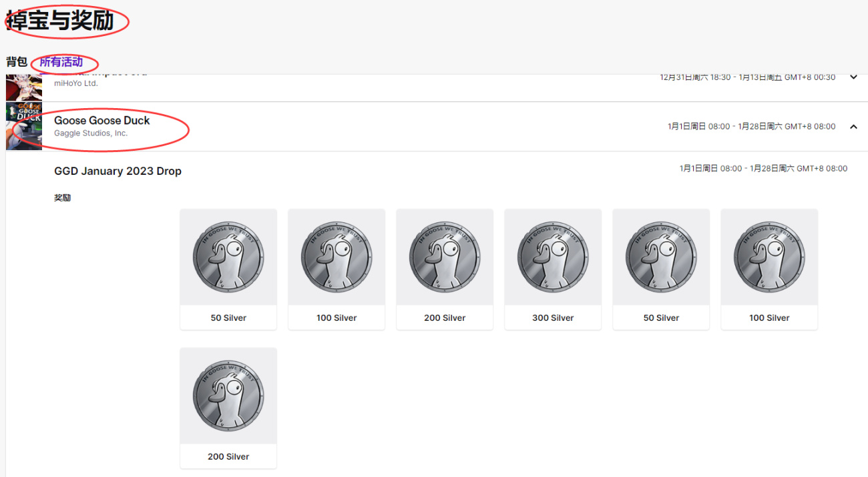Open the Goose Goose Duck game thumbnail
Image resolution: width=868 pixels, height=477 pixels.
point(24,126)
